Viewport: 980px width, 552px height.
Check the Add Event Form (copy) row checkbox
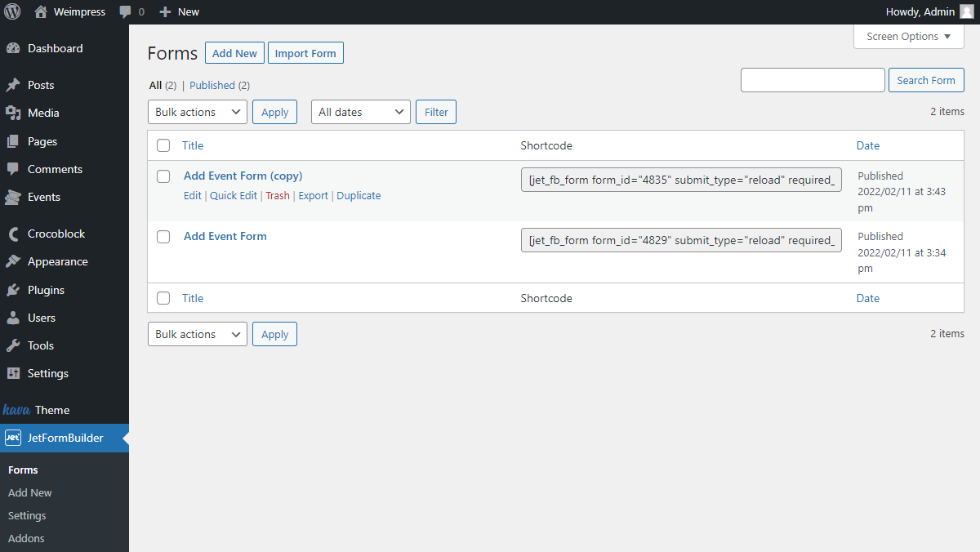pyautogui.click(x=163, y=176)
